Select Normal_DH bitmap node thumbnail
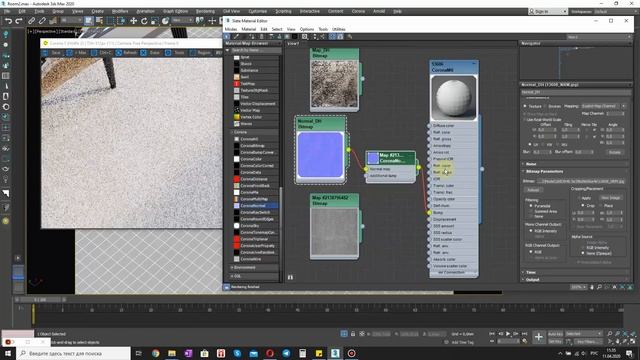This screenshot has height=360, width=640. pos(320,155)
